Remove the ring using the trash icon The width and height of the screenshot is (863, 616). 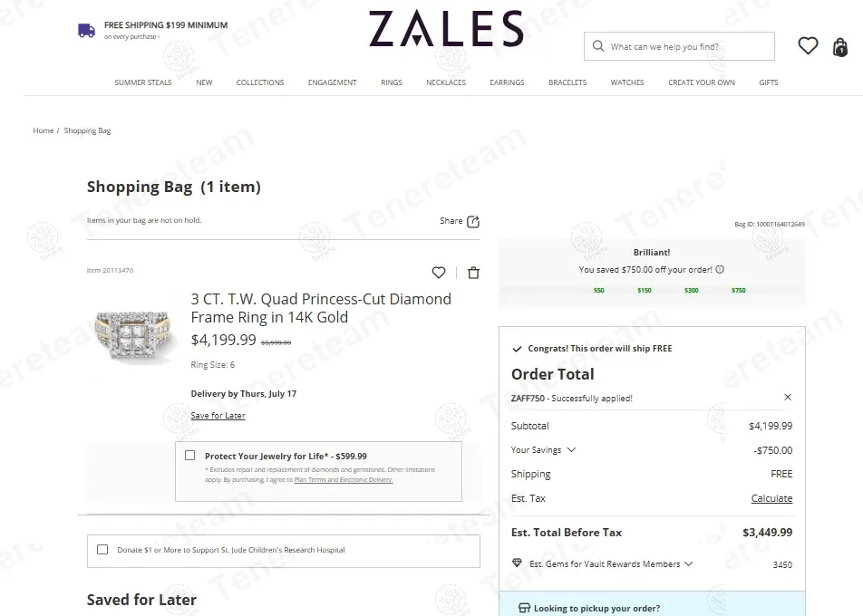coord(473,272)
